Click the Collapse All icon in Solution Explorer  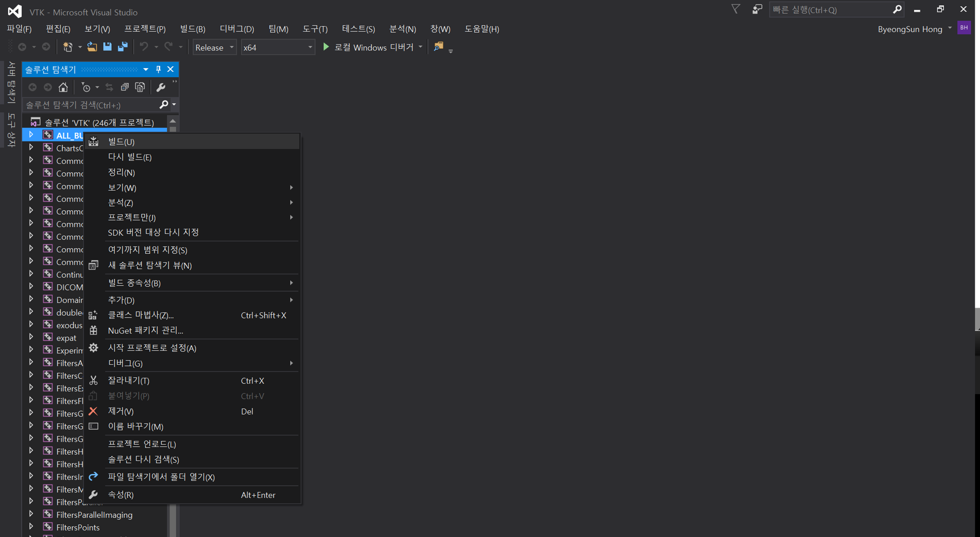coord(124,87)
